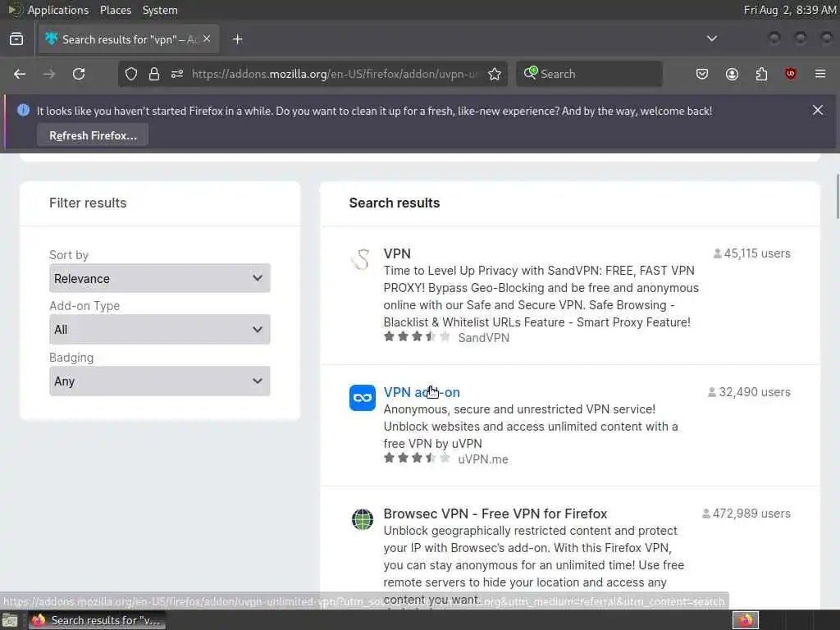The image size is (840, 630).
Task: Click the tracking protection shield icon
Action: [x=131, y=74]
